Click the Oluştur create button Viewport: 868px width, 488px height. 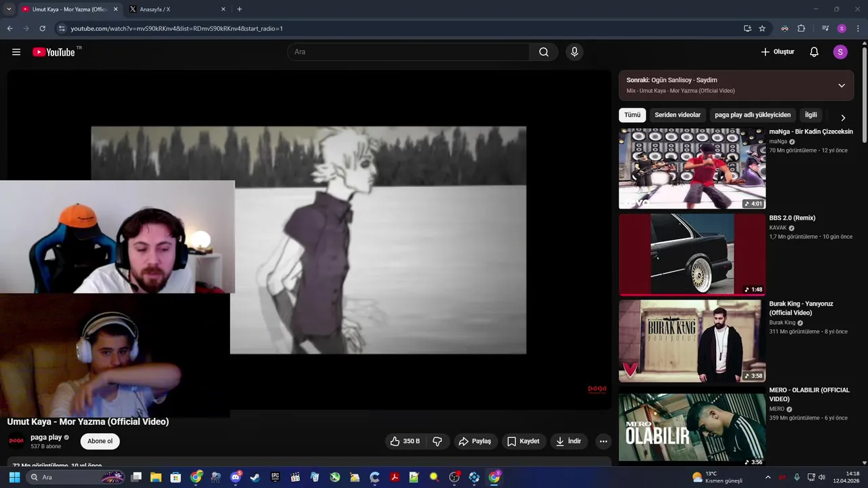coord(777,52)
